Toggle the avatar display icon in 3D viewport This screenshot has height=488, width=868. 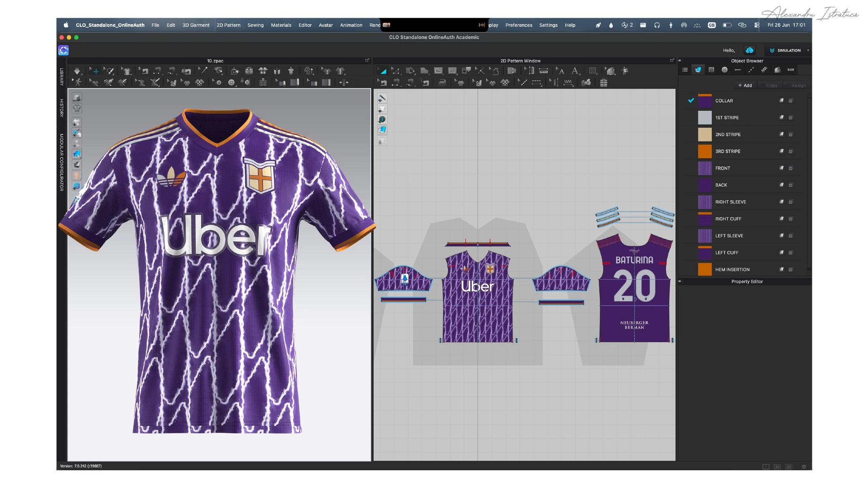tap(77, 143)
